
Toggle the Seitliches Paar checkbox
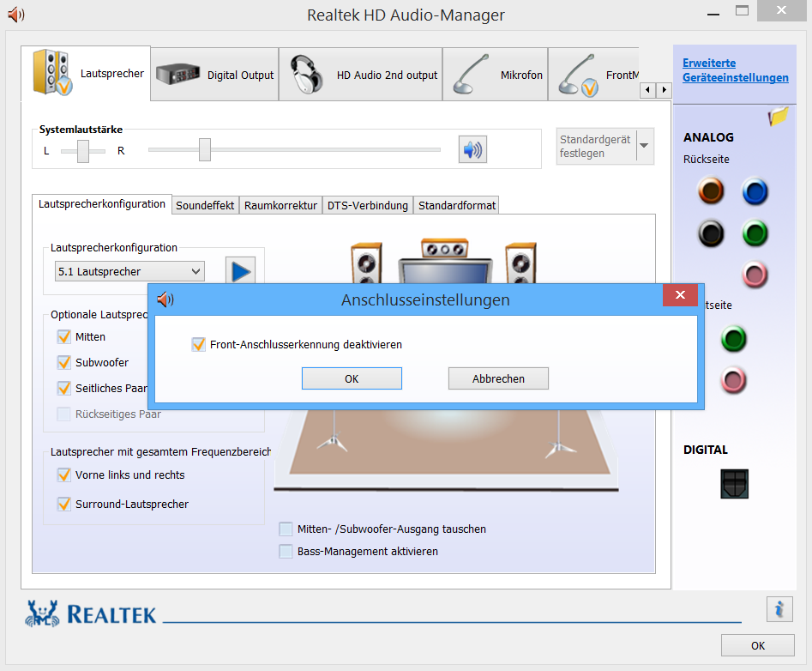click(x=63, y=388)
